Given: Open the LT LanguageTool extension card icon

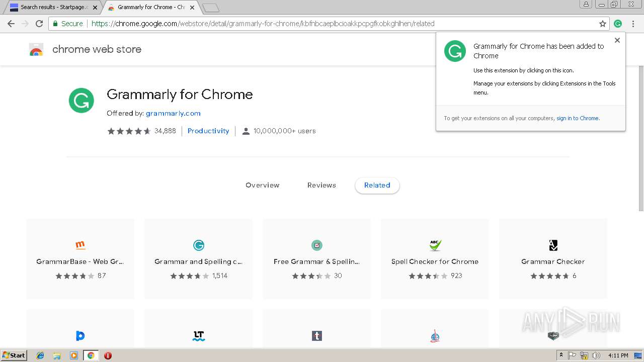Looking at the screenshot, I should (x=199, y=336).
